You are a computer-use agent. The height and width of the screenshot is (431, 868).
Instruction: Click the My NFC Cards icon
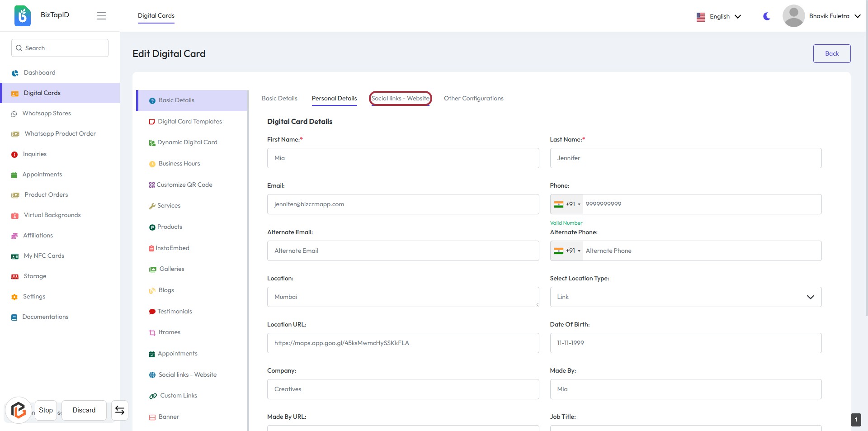tap(15, 256)
